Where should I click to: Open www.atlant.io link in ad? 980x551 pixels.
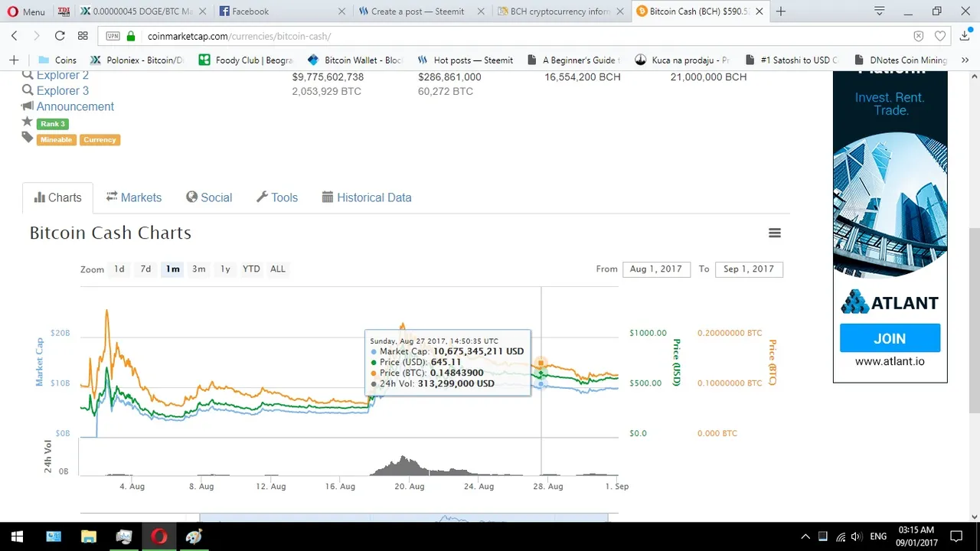coord(890,361)
